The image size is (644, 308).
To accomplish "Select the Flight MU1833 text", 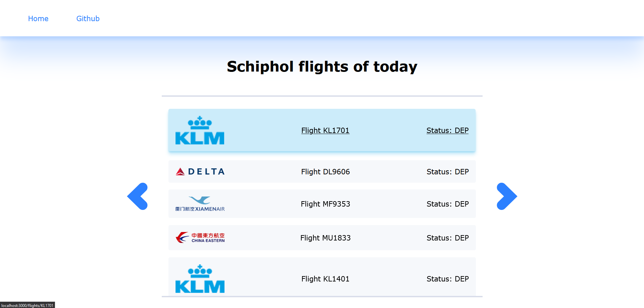I will [325, 238].
